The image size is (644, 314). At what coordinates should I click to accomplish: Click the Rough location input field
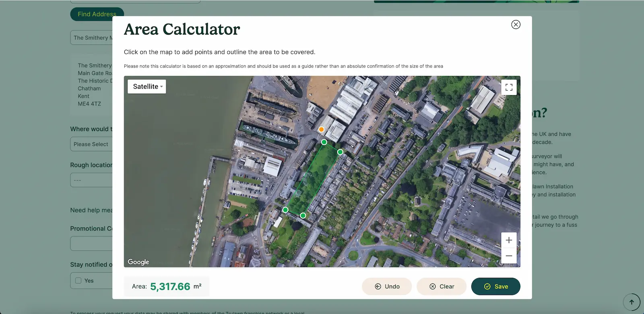coord(91,180)
